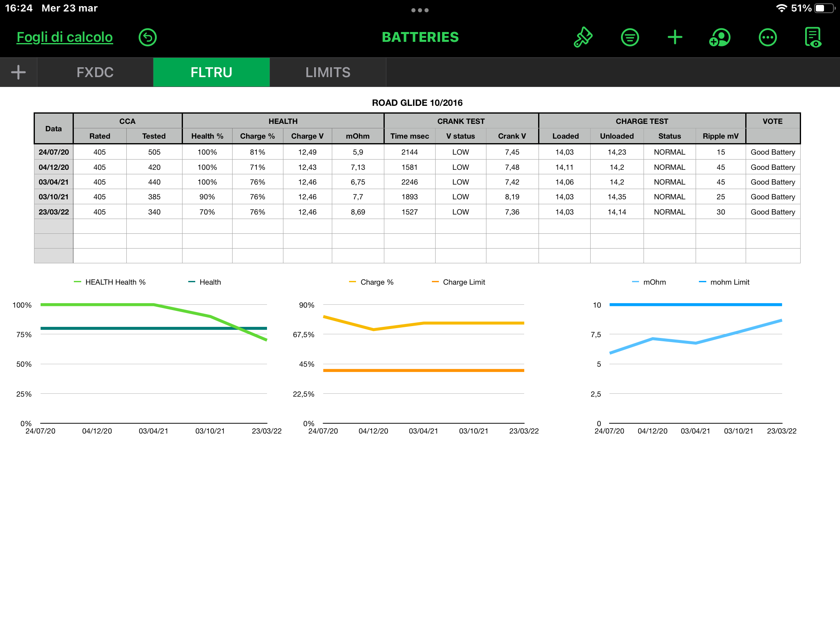Select the Tested cell showing 505

click(x=154, y=152)
